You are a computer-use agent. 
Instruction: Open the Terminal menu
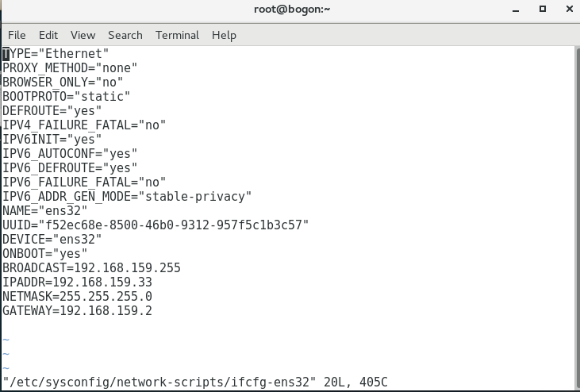[177, 35]
